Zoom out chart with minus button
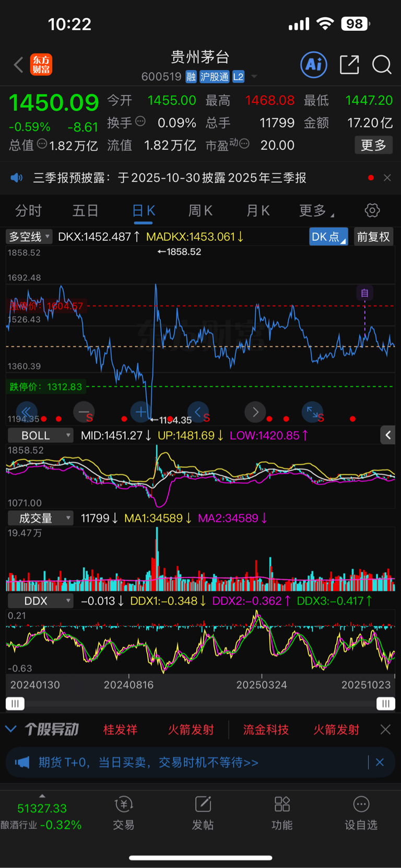The image size is (401, 868). point(84,412)
